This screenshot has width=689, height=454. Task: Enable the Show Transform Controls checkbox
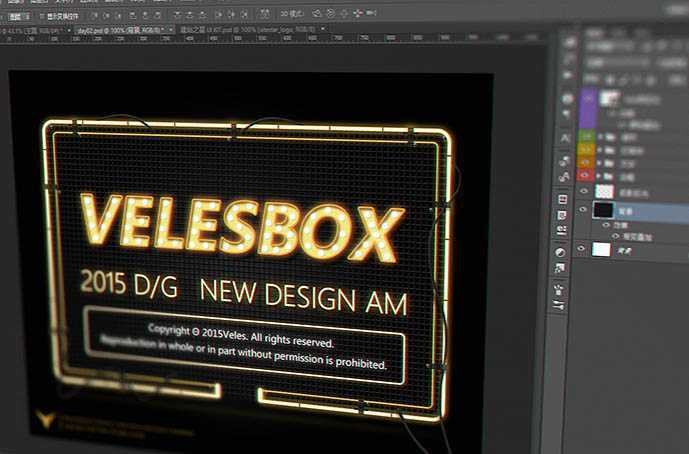click(x=42, y=16)
